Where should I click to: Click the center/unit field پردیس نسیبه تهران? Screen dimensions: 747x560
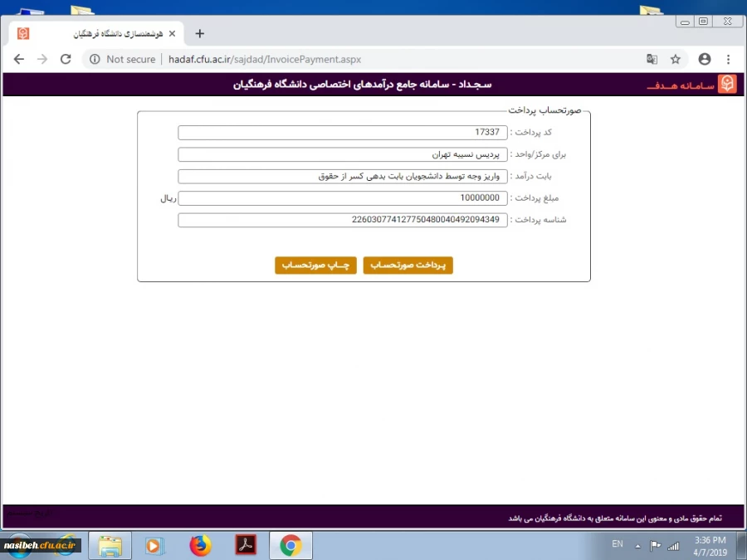click(342, 154)
